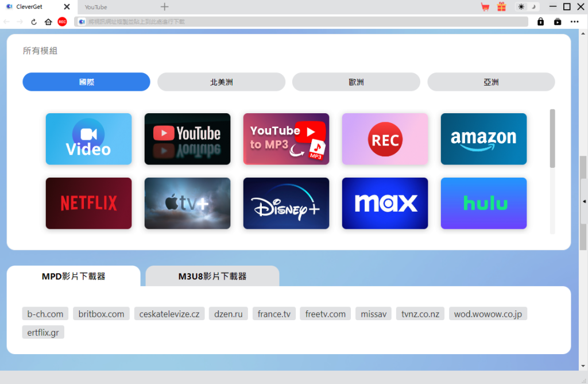Add a new tab with plus
The image size is (588, 384).
point(165,7)
